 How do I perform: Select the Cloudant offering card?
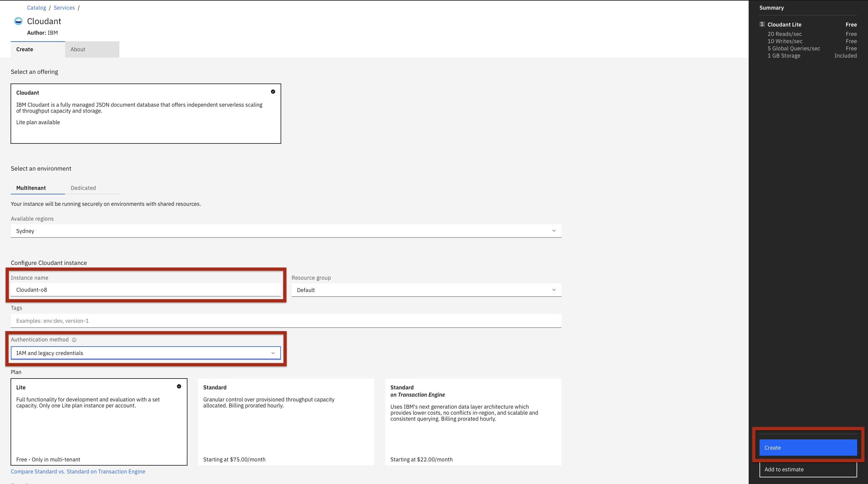coord(146,114)
